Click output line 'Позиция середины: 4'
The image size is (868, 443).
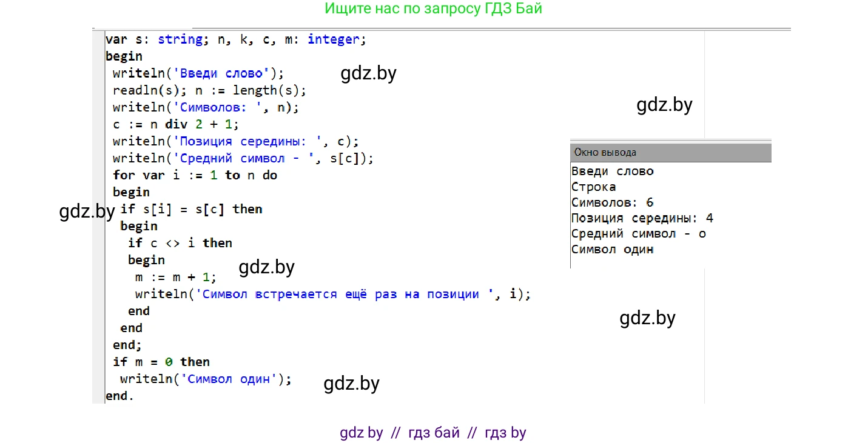[x=642, y=218]
